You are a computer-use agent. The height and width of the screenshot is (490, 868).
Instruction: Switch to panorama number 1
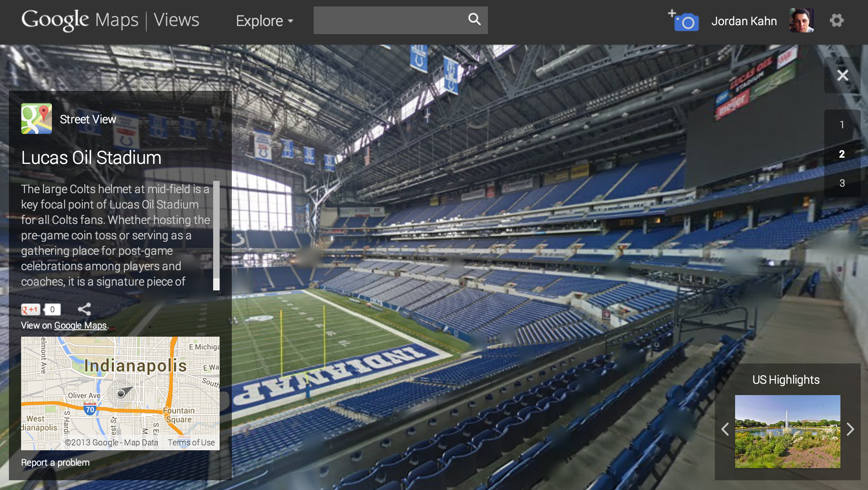point(842,125)
